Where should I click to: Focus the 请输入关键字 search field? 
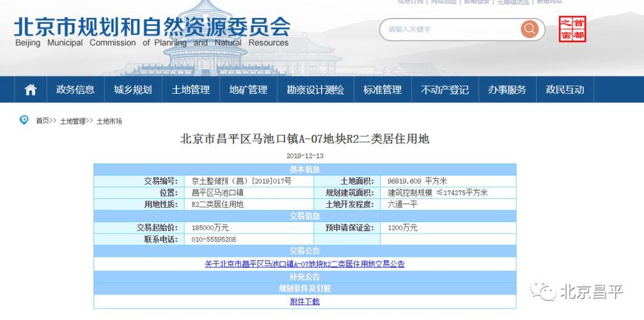(x=450, y=29)
